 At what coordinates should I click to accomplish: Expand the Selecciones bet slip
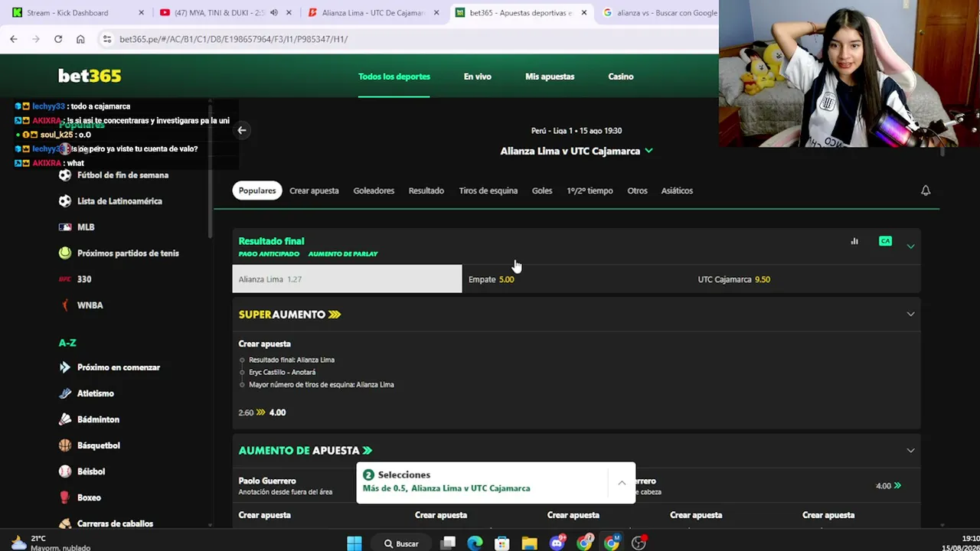(622, 483)
